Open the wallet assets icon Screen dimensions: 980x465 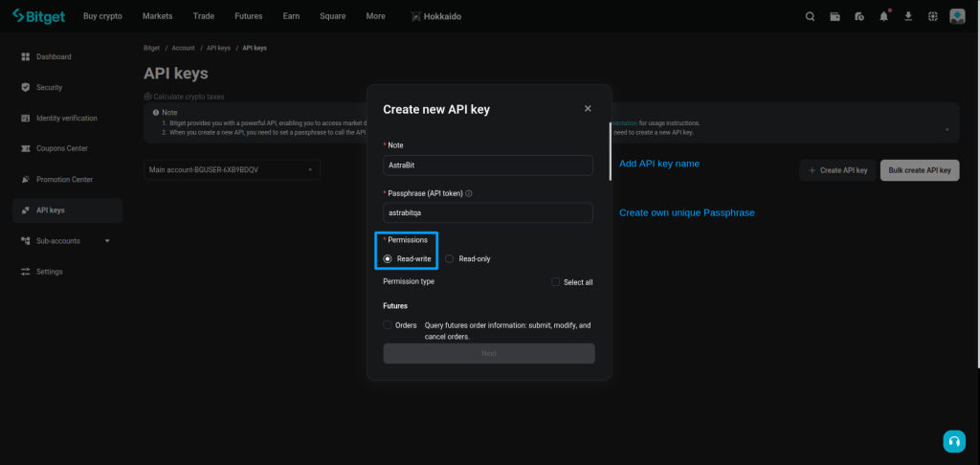pos(835,16)
